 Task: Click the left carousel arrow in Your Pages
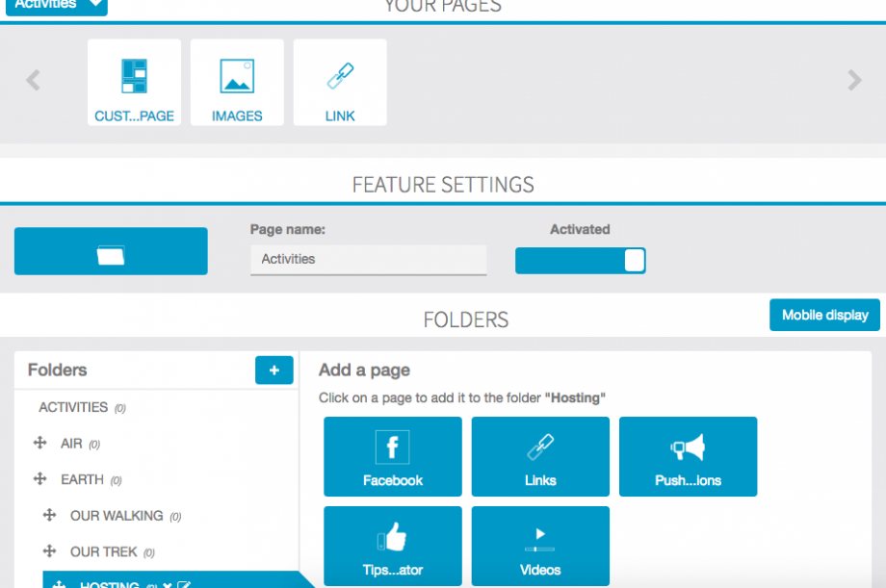(33, 81)
